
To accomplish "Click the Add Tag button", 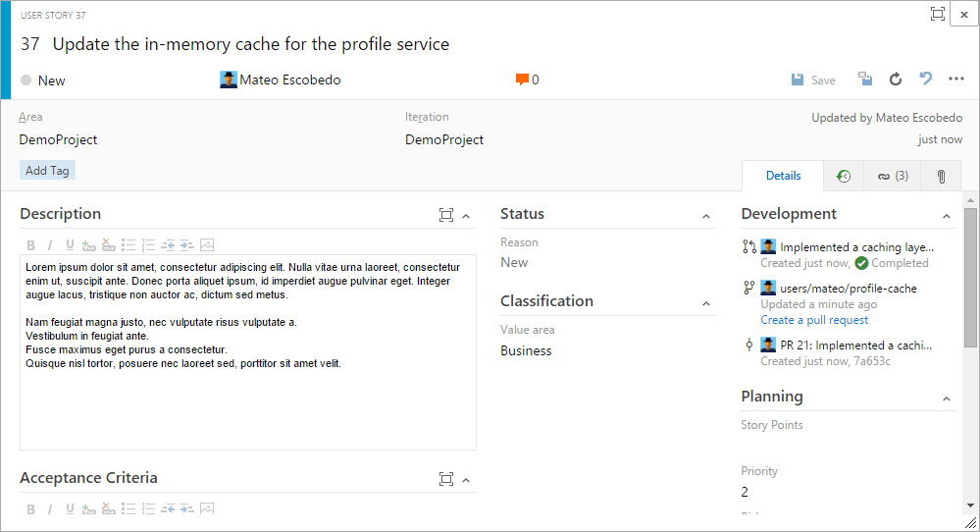I will 47,170.
